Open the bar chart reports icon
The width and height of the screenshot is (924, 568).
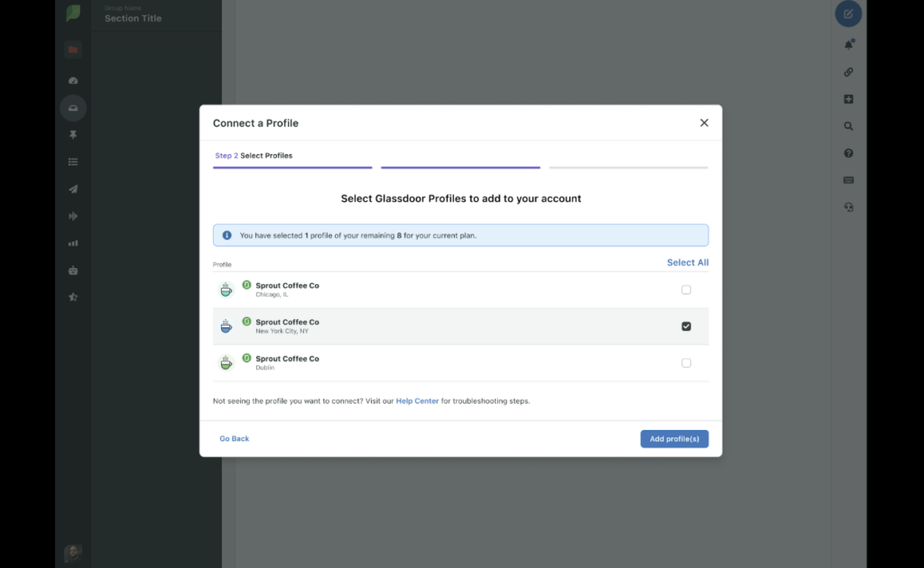(73, 243)
